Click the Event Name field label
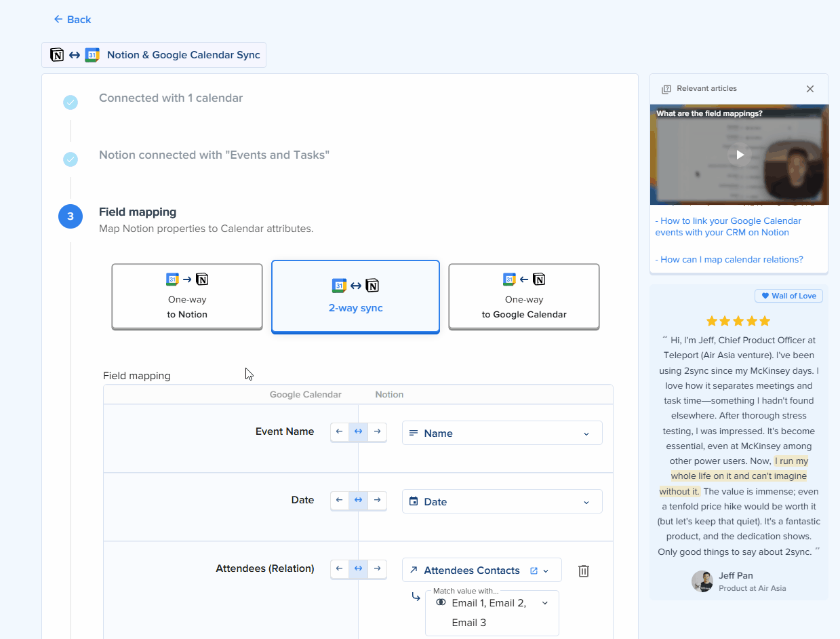The image size is (840, 639). [285, 431]
